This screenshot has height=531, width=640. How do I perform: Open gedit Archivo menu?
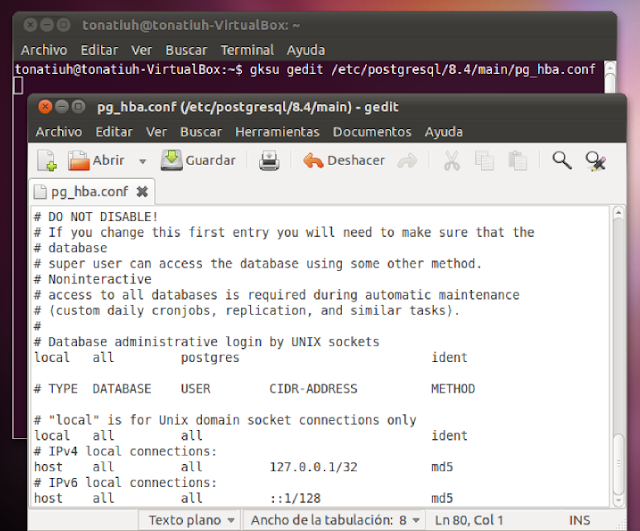pos(59,132)
